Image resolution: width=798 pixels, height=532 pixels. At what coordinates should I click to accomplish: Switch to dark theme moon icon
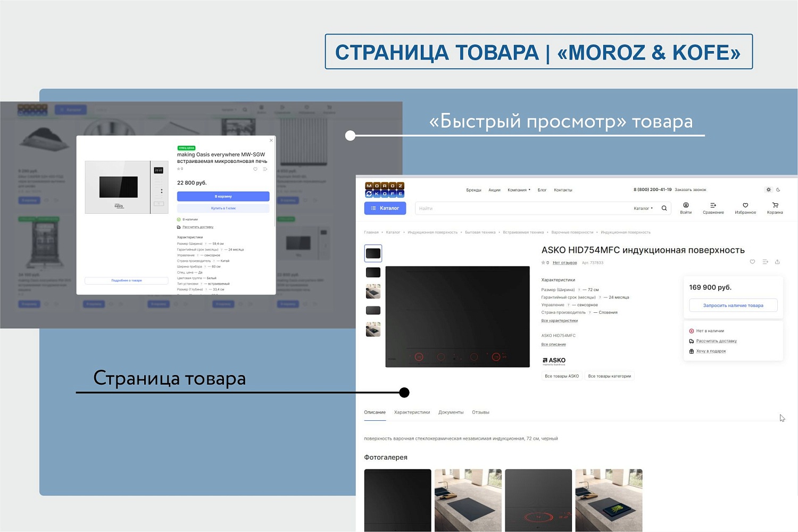[778, 190]
